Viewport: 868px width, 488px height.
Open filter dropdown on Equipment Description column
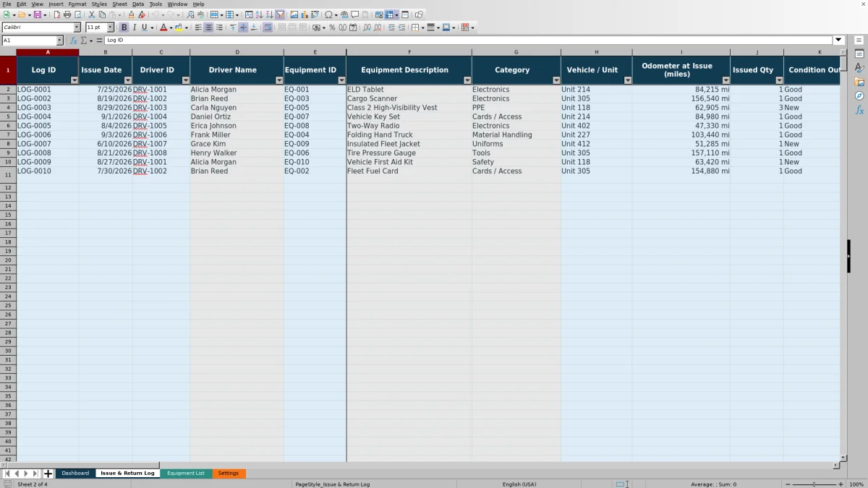467,80
